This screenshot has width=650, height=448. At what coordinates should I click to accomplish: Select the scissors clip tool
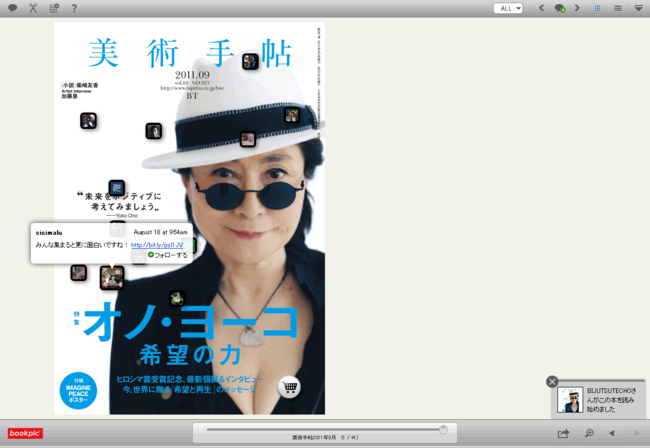point(33,8)
